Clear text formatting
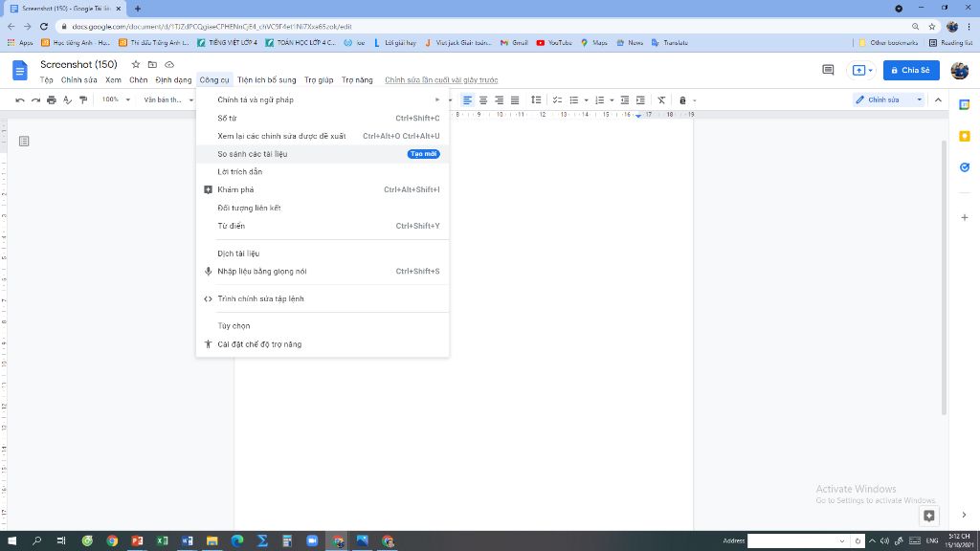 point(661,99)
